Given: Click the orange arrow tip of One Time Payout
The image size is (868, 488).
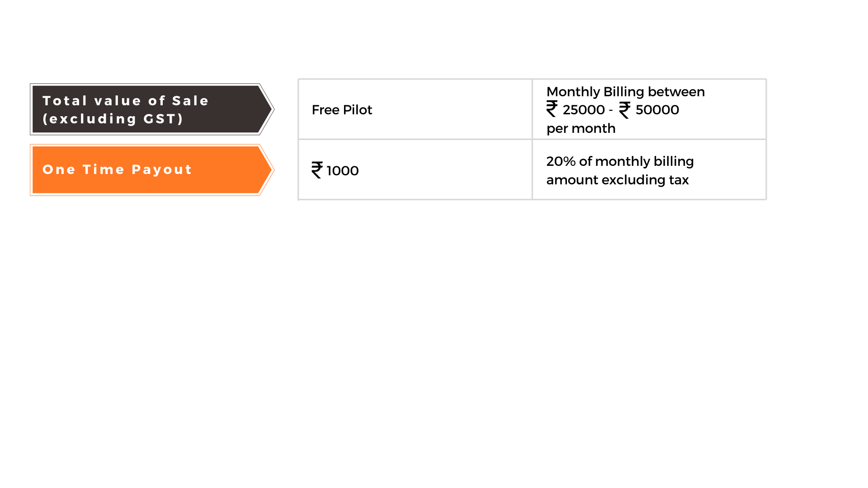Looking at the screenshot, I should [x=266, y=170].
